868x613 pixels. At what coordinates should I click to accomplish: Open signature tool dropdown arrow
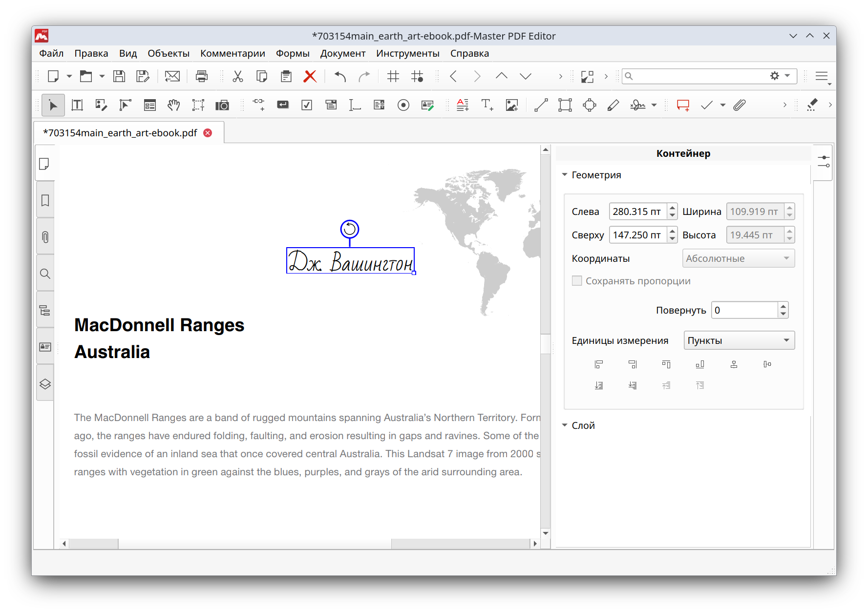pyautogui.click(x=654, y=105)
